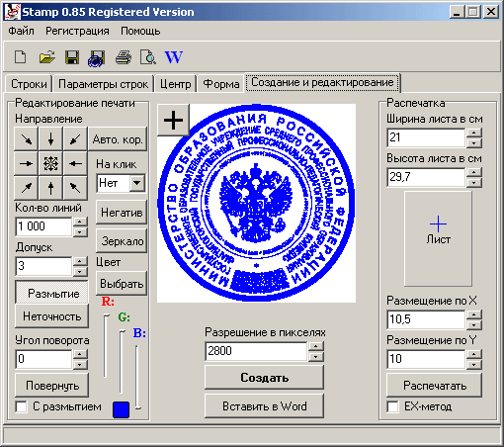Increase Кол-во линий with up arrow

80,222
